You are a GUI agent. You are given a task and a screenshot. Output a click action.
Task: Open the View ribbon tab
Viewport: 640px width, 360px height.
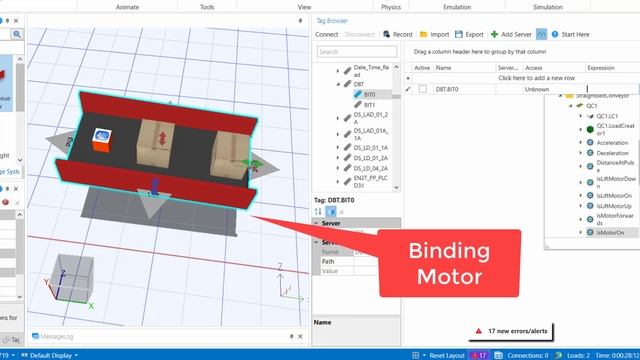click(304, 7)
